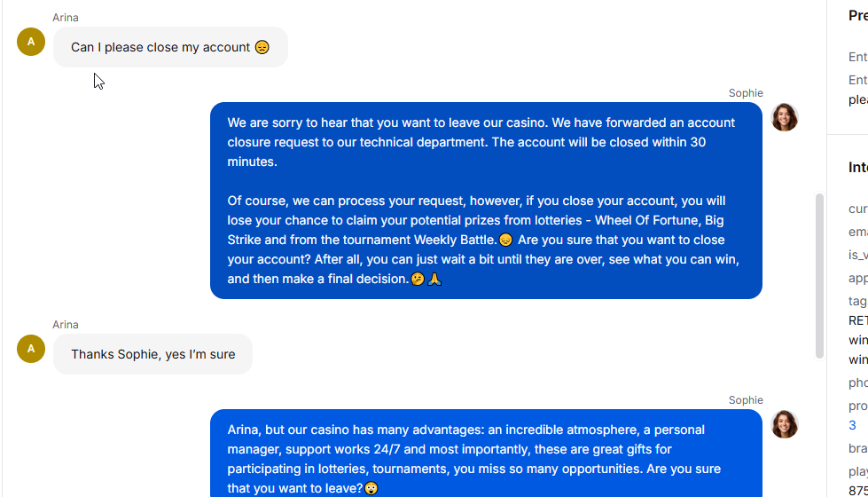Open Sophie's profile photo on first reply
The height and width of the screenshot is (497, 868).
coord(785,117)
